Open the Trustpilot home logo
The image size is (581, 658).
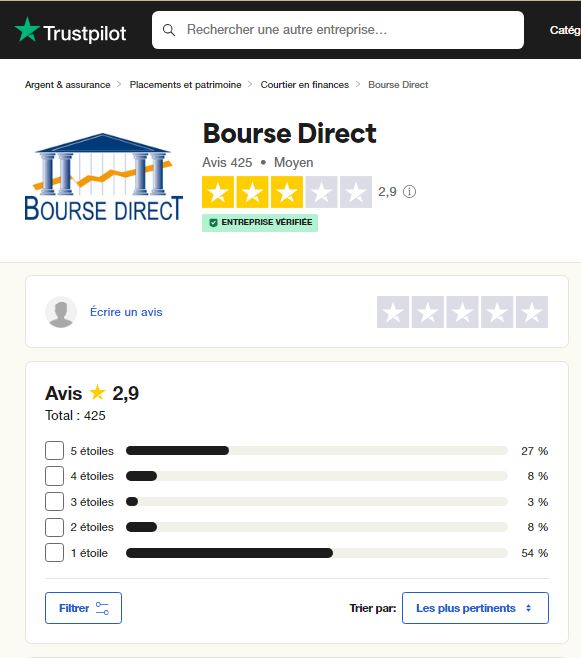pyautogui.click(x=70, y=30)
